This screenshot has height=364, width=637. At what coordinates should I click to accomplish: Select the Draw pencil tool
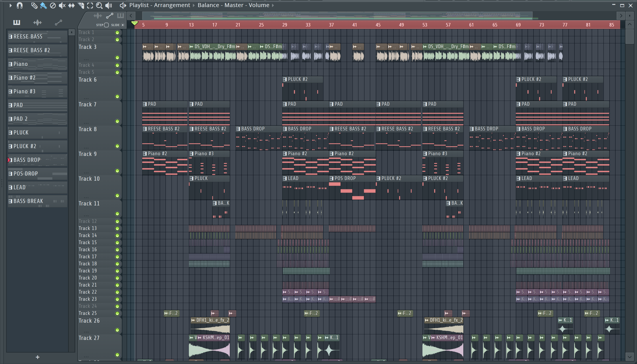pos(34,6)
